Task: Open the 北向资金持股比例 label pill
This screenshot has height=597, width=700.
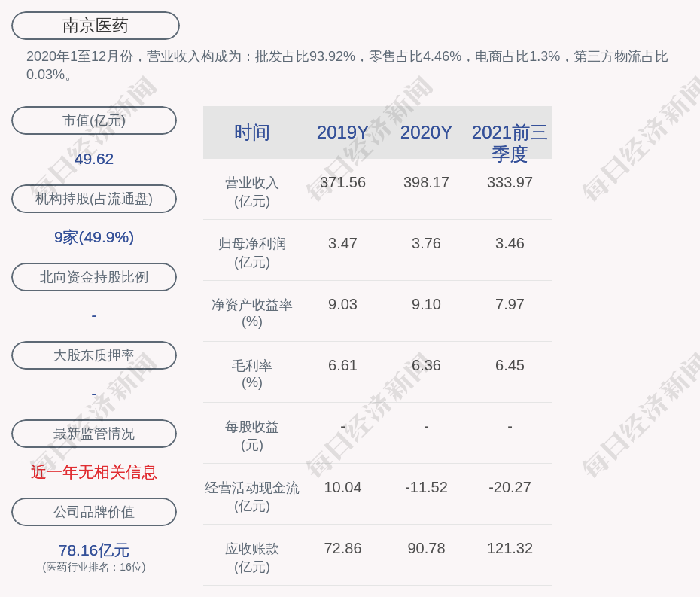Action: (94, 277)
